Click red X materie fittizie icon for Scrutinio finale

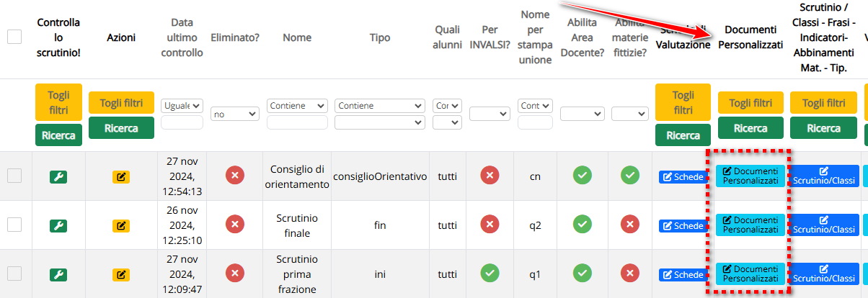630,225
